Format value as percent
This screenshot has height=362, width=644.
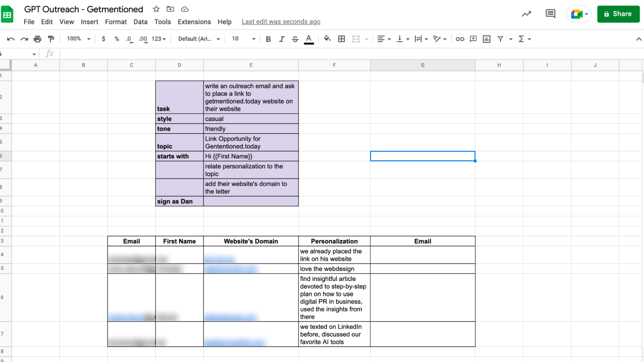pos(116,39)
